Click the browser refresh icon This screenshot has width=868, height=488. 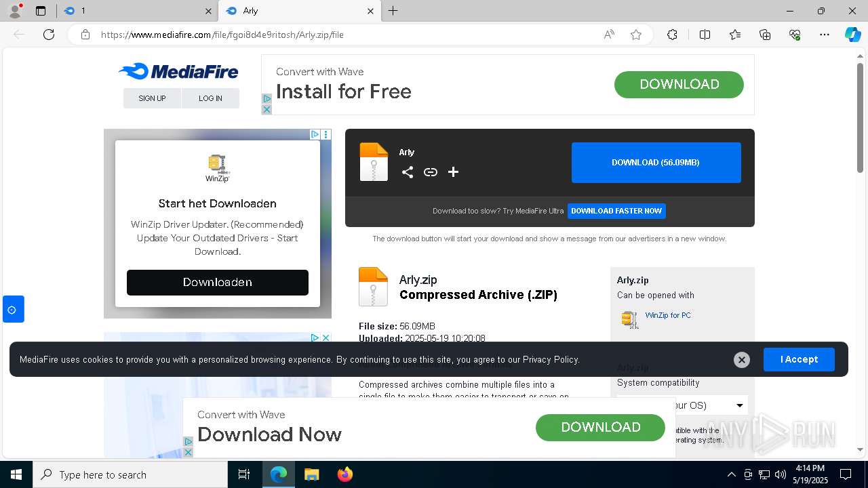pos(49,35)
